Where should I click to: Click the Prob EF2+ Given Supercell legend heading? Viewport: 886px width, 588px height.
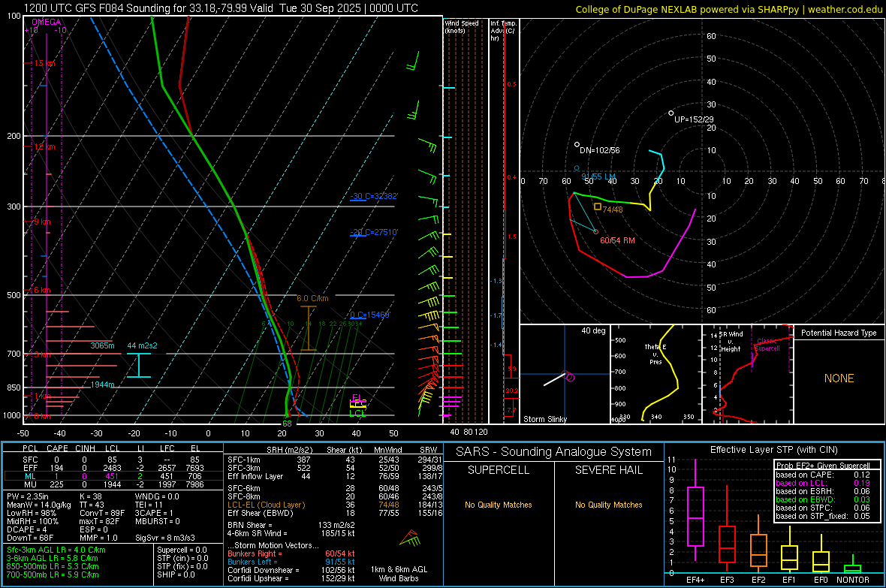coord(823,466)
